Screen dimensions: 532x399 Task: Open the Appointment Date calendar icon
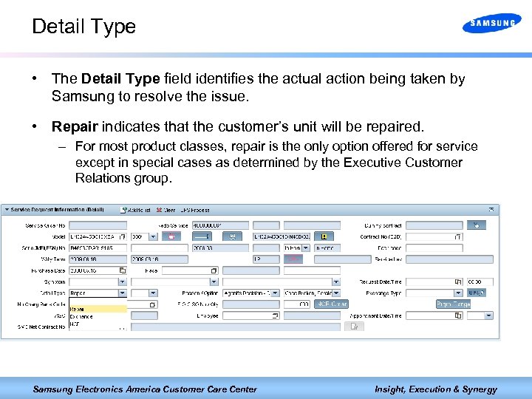pyautogui.click(x=458, y=316)
